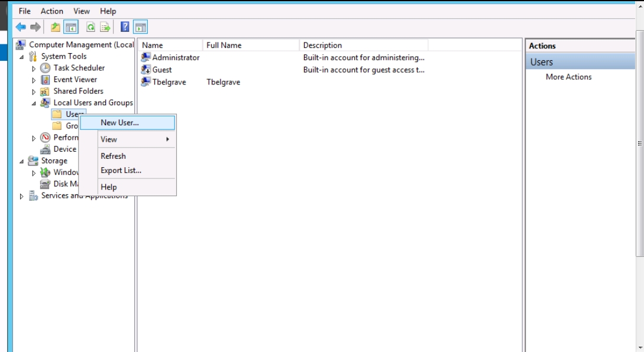This screenshot has width=644, height=352.
Task: Click the Users folder icon in tree
Action: (x=57, y=114)
